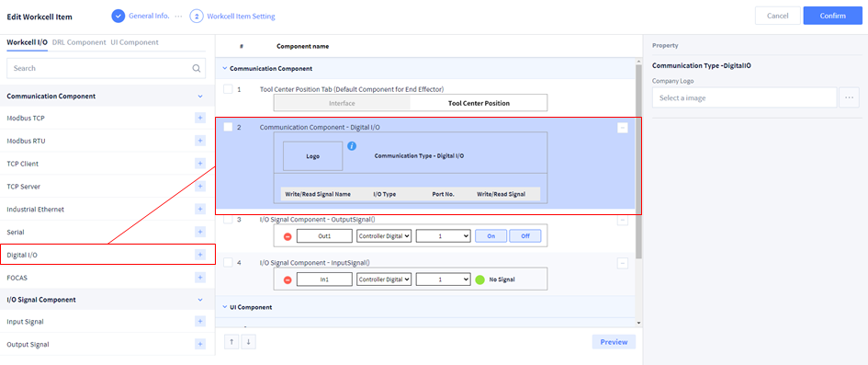This screenshot has width=868, height=365.
Task: Add a Digital I/O component with plus icon
Action: tap(200, 255)
